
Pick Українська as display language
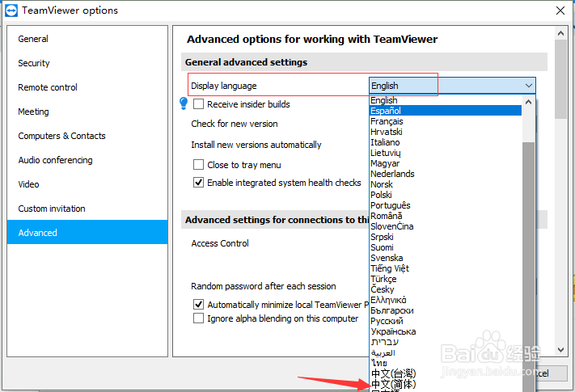tap(445, 331)
